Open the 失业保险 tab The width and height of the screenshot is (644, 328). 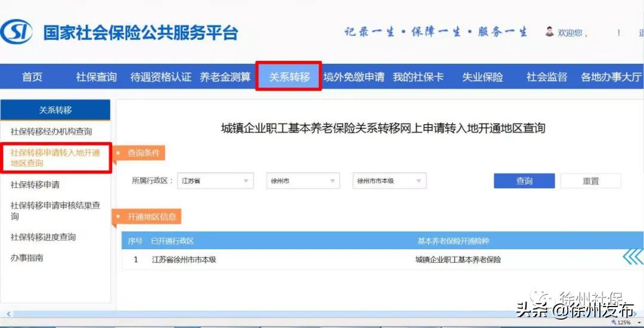click(482, 77)
